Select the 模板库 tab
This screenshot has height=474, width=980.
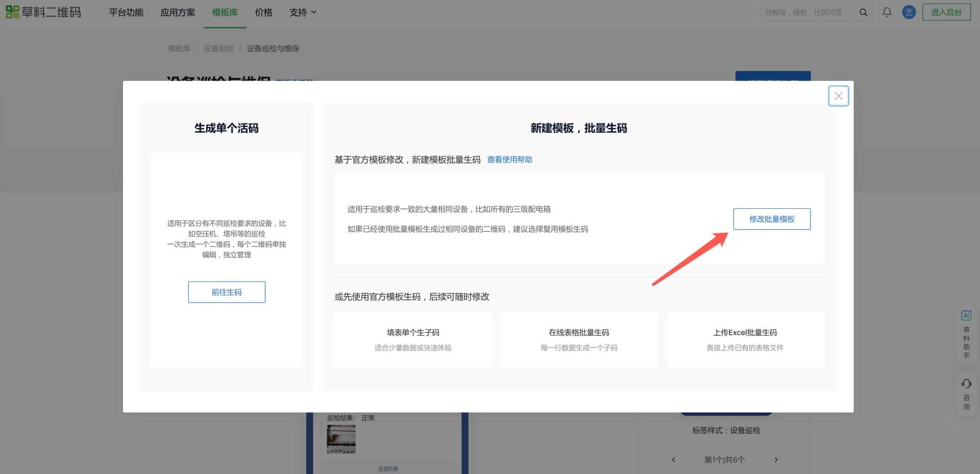[x=225, y=12]
